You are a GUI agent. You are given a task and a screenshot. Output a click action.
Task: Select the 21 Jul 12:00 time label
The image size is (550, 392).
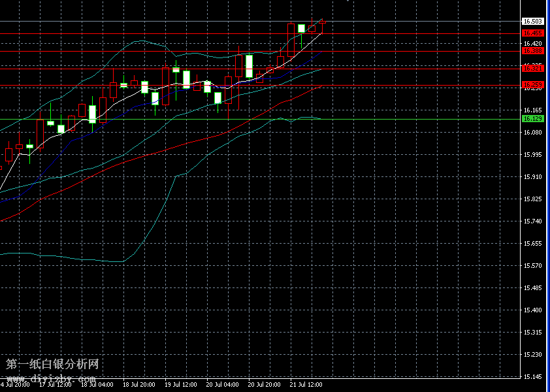306,385
